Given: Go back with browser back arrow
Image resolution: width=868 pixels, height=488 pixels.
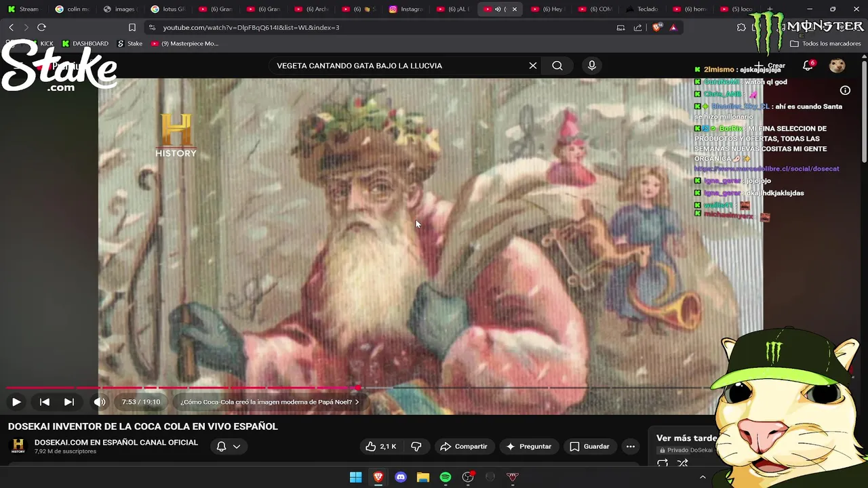Looking at the screenshot, I should 11,27.
